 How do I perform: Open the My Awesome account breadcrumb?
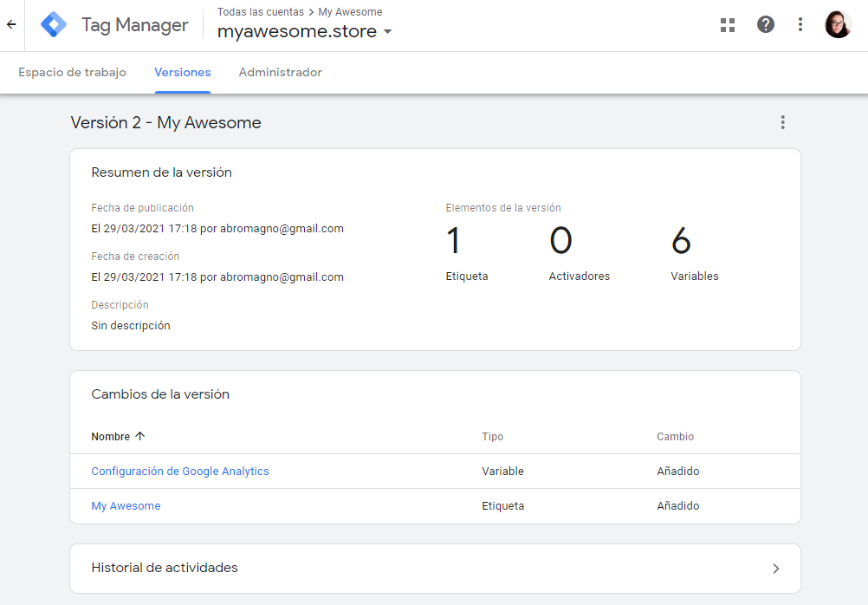pos(350,12)
